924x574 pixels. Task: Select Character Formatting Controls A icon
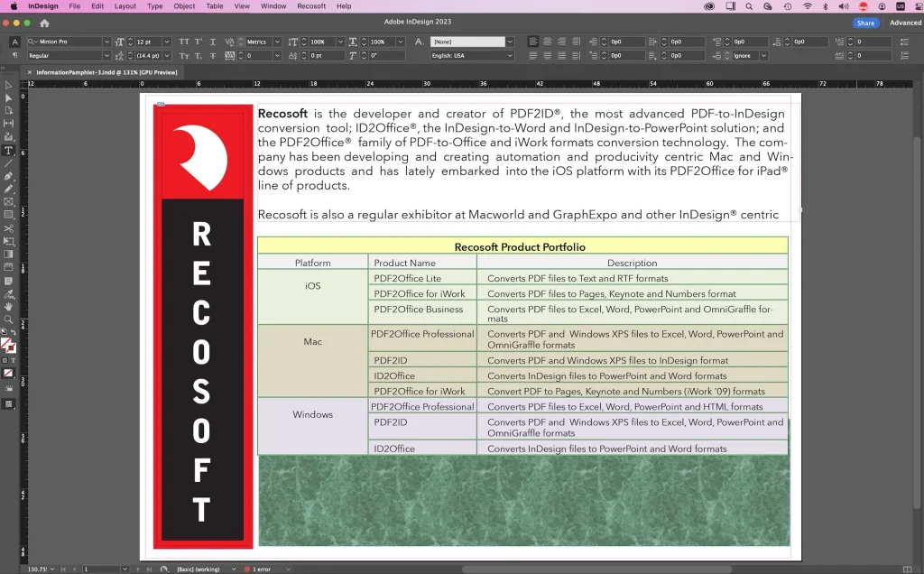tap(15, 42)
